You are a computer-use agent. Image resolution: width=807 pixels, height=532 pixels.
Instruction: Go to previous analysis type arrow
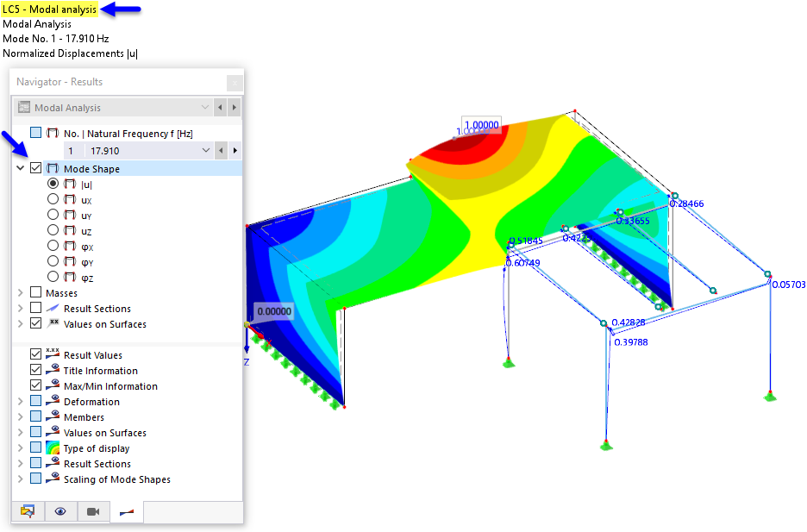[220, 108]
